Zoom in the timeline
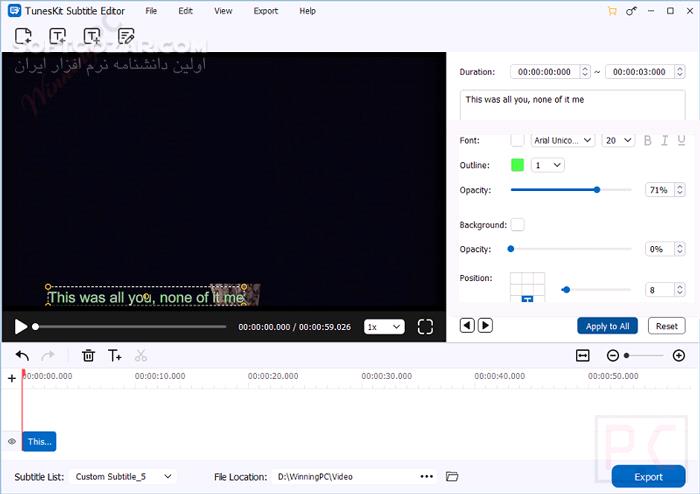The width and height of the screenshot is (700, 494). pyautogui.click(x=679, y=356)
